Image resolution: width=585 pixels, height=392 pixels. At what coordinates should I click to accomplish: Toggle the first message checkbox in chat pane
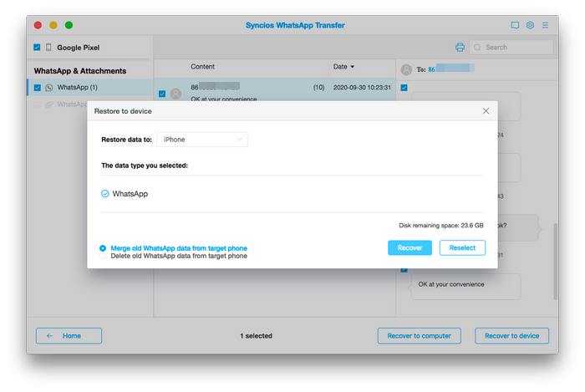[404, 88]
